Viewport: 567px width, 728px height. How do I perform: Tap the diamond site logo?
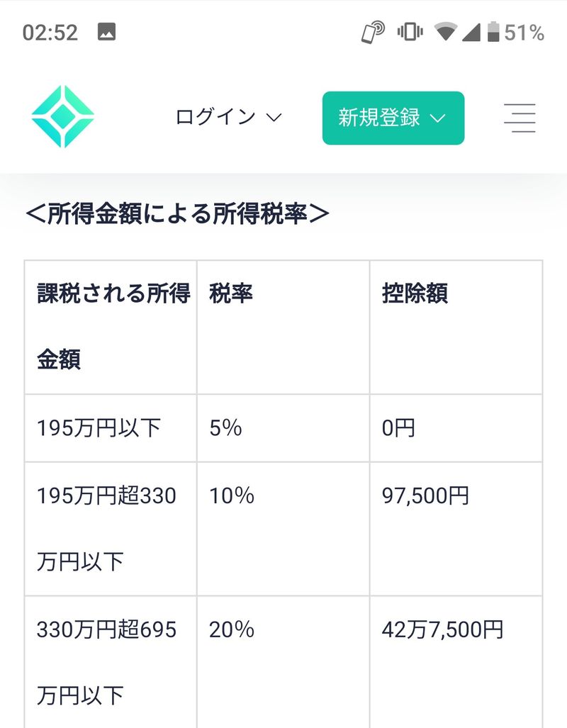coord(62,117)
